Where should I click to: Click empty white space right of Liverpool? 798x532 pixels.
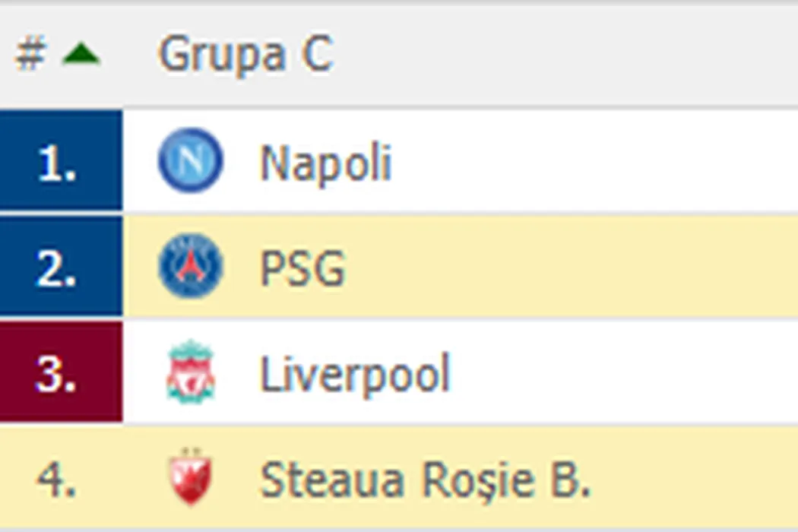click(x=623, y=372)
